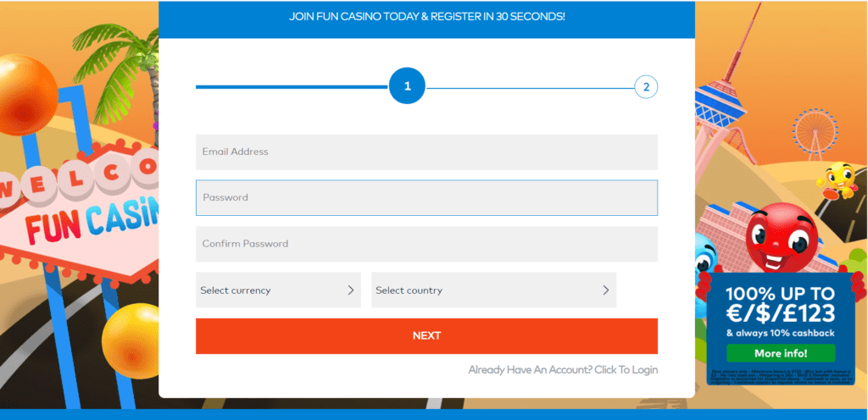Screen dimensions: 868x420
Task: Select step 1 circle in progress bar
Action: pyautogui.click(x=407, y=86)
